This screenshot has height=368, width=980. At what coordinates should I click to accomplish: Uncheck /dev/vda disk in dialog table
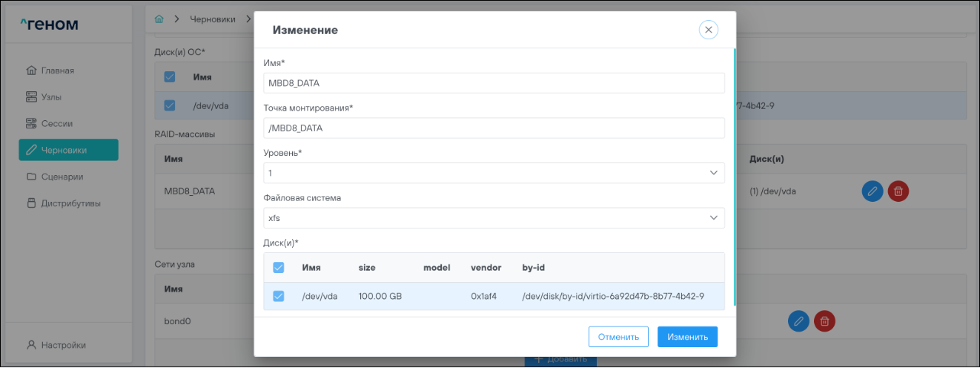[279, 296]
